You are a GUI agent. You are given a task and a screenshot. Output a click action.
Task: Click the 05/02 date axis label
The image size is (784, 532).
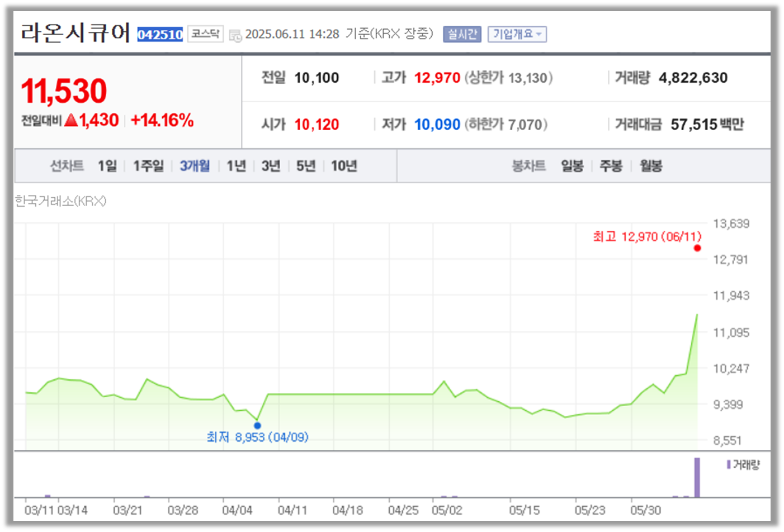click(447, 510)
